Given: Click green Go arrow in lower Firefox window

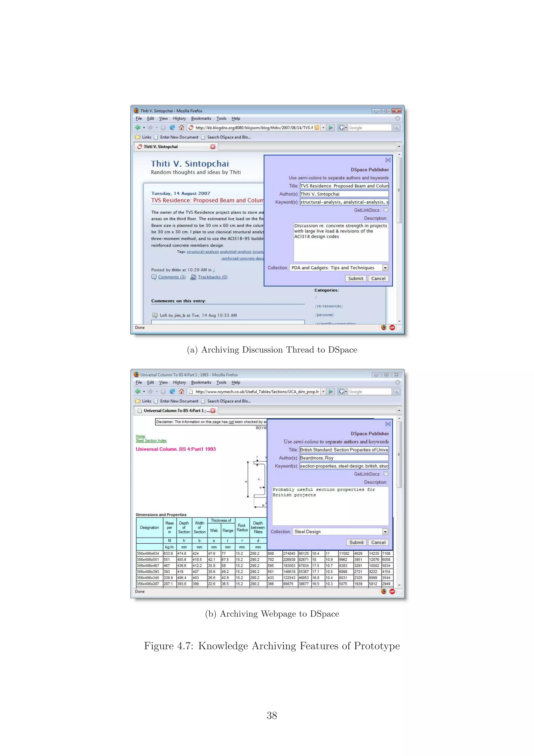Looking at the screenshot, I should click(331, 392).
